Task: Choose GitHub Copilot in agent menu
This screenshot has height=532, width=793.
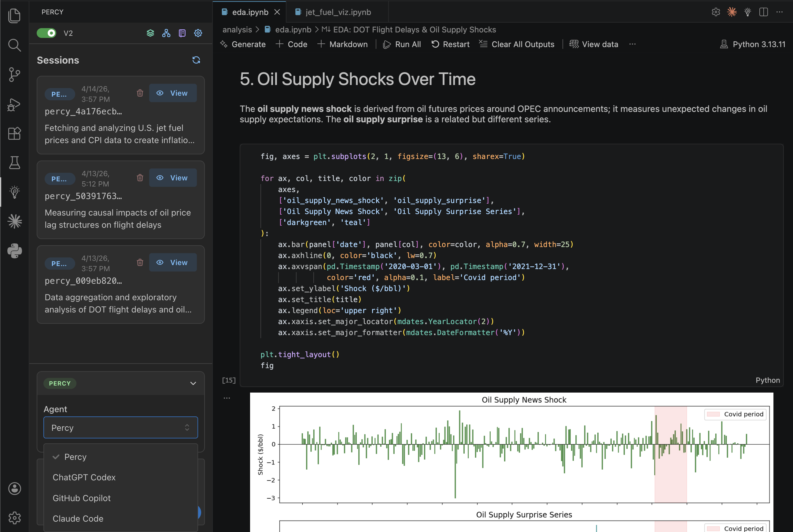Action: 81,498
